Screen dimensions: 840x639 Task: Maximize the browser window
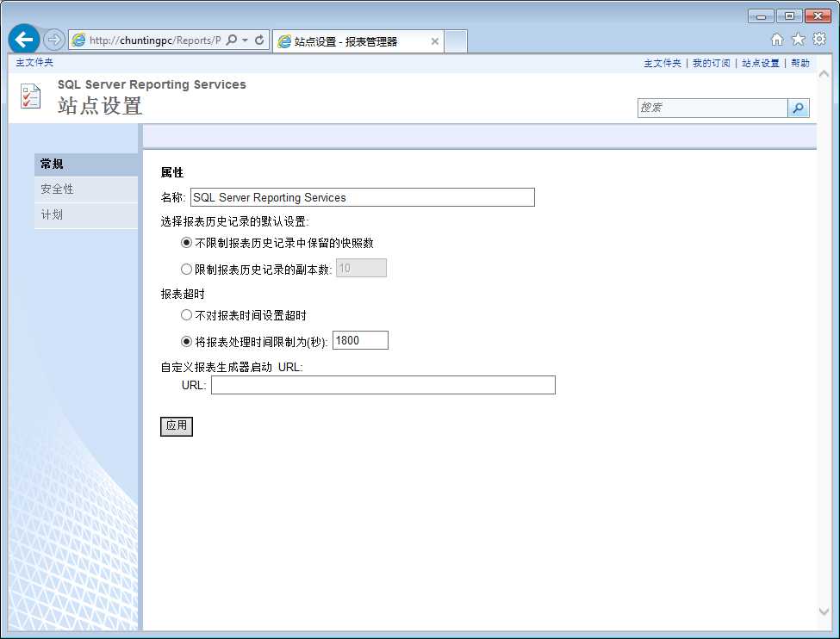(789, 16)
